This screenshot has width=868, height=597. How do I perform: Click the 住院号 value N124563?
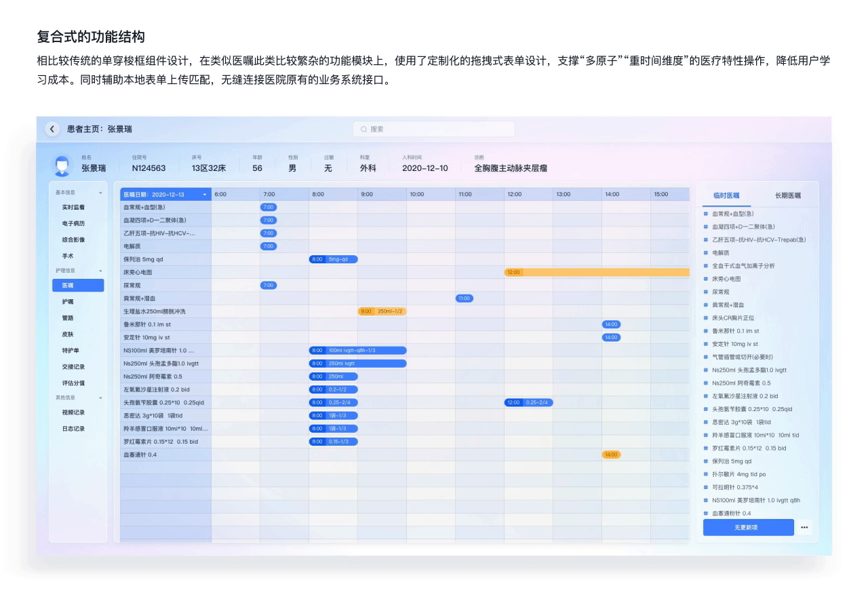point(149,168)
